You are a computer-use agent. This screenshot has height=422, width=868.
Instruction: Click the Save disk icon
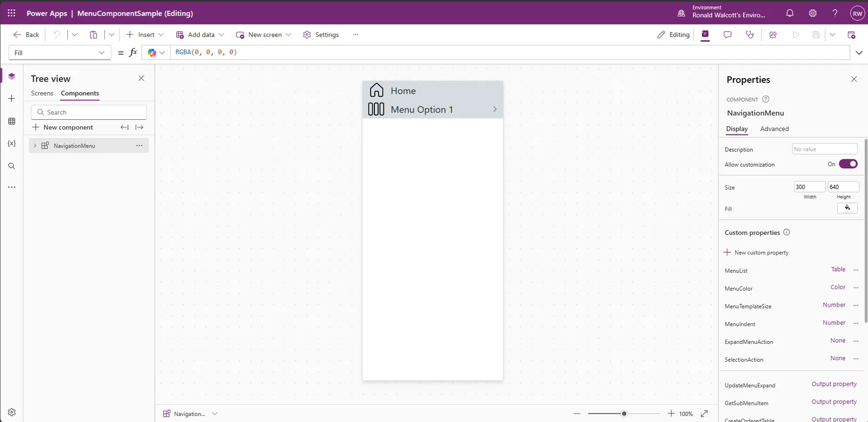[x=815, y=35]
